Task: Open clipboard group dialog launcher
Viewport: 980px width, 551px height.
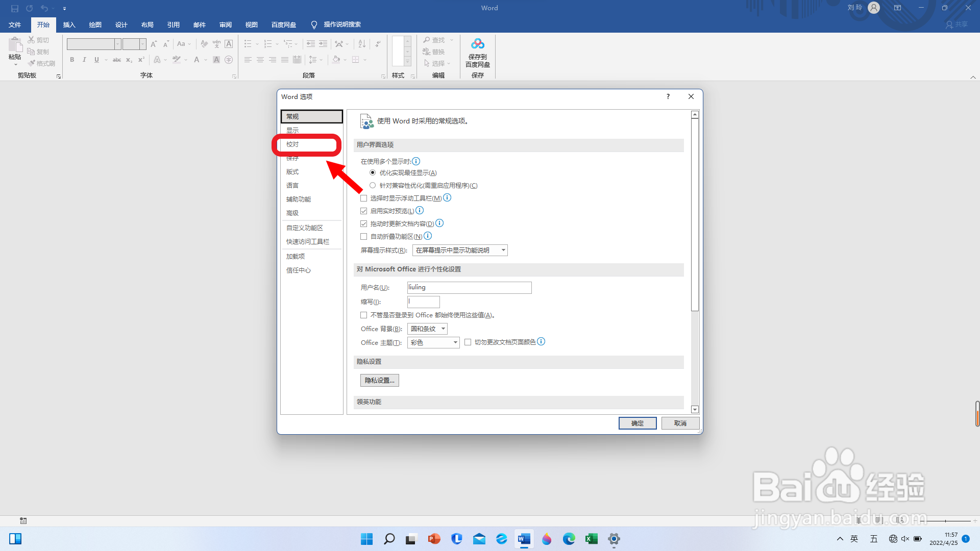Action: [59, 77]
